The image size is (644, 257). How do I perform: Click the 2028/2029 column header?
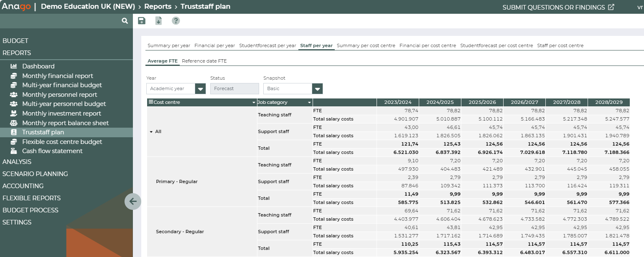coord(609,102)
